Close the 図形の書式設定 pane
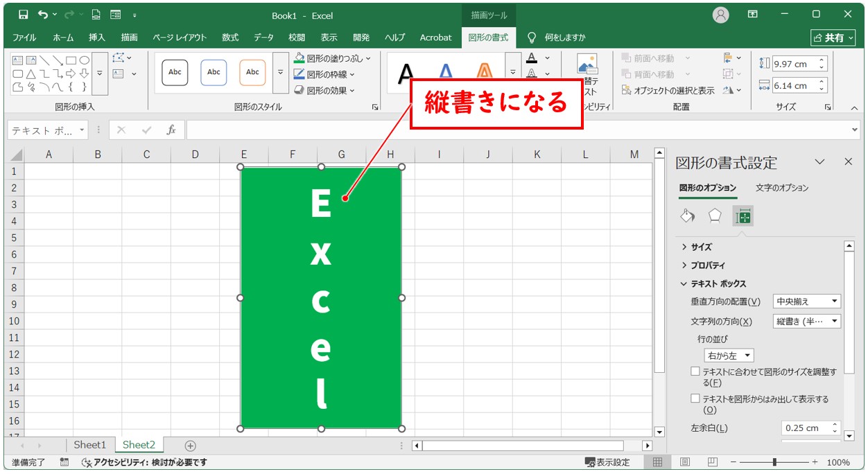The width and height of the screenshot is (868, 474). tap(848, 161)
